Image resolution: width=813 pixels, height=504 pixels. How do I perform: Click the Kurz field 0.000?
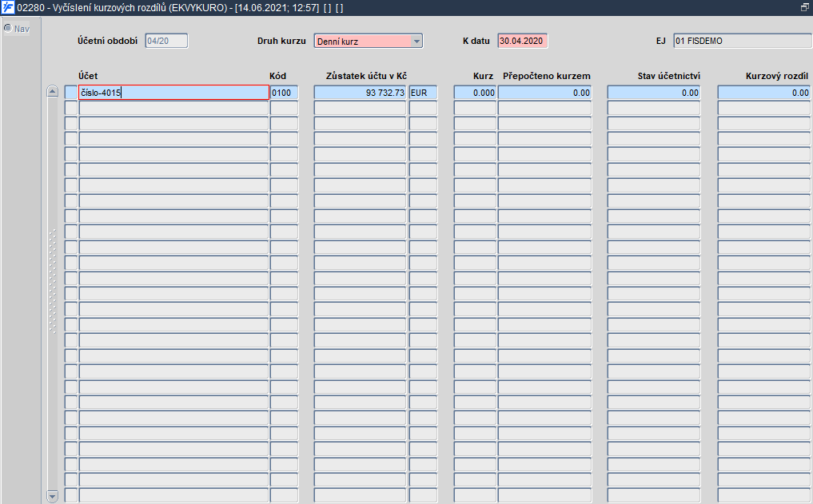coord(475,93)
